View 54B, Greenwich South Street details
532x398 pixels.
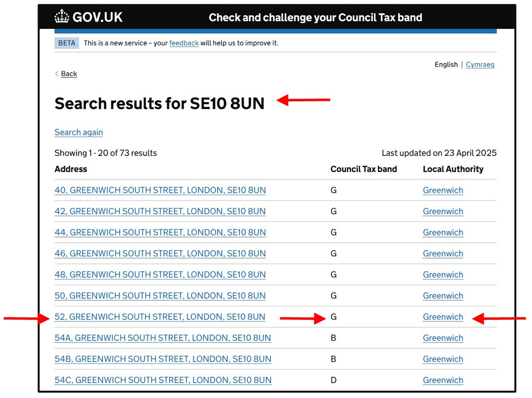pos(163,359)
